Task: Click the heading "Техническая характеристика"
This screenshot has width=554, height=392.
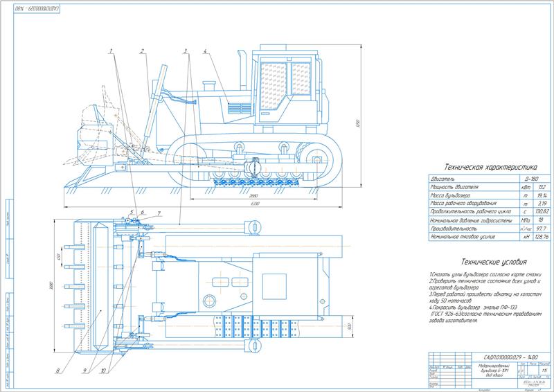Action: (490, 167)
